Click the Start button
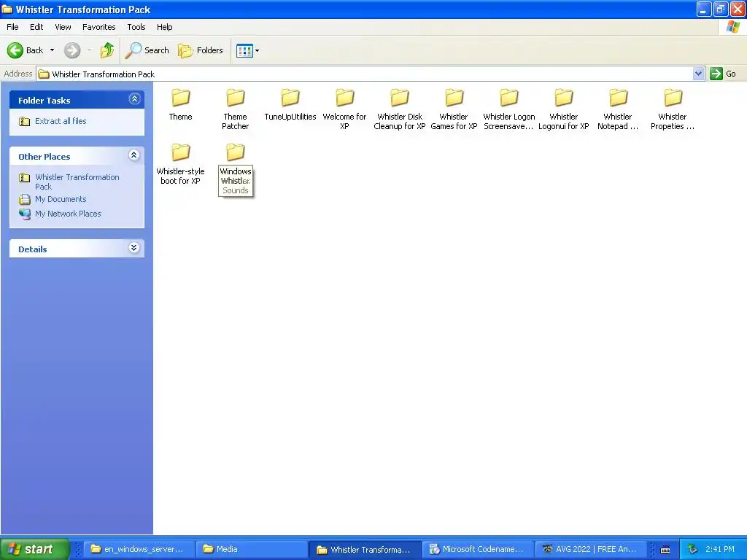Viewport: 747px width, 560px height. coord(34,549)
